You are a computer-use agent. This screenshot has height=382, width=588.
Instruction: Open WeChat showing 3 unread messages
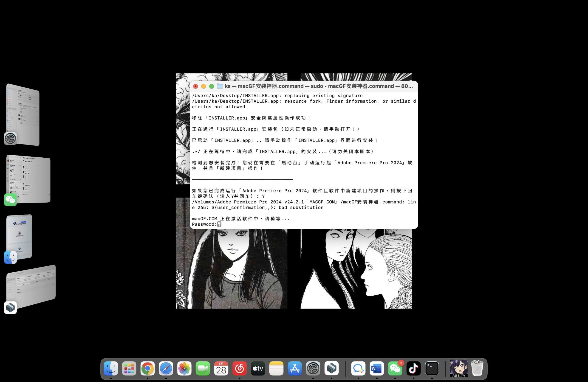pos(395,369)
